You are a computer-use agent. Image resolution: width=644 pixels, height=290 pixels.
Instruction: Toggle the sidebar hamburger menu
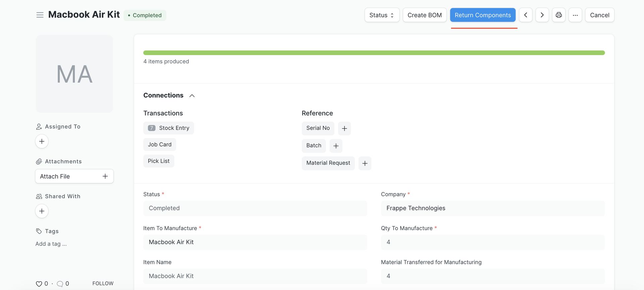(x=40, y=15)
